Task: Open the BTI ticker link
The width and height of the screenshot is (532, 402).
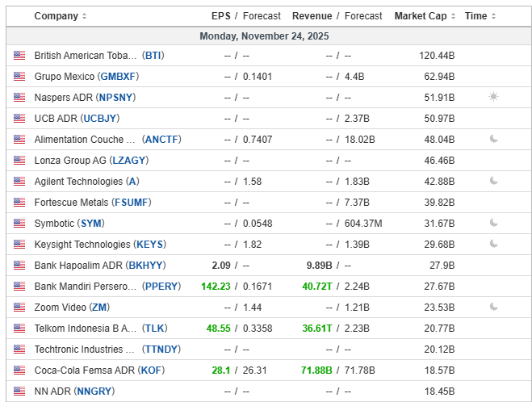Action: point(153,56)
